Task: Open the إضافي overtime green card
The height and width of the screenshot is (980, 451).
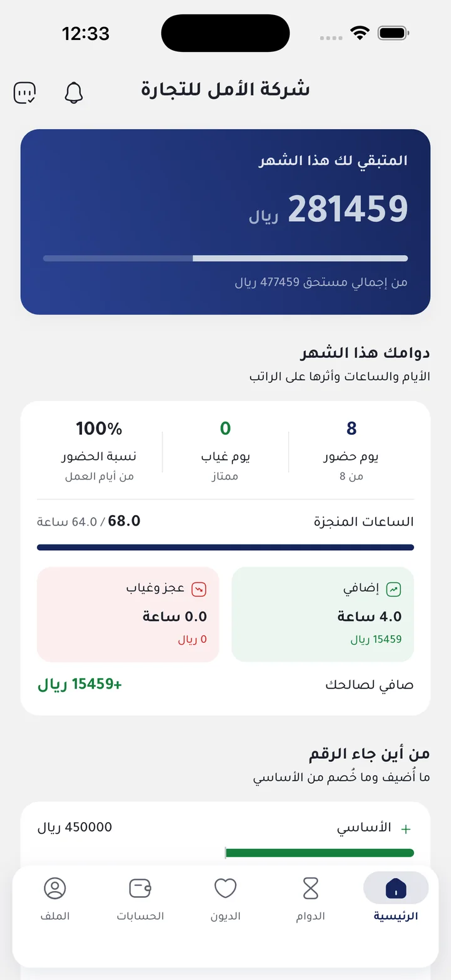Action: click(x=323, y=614)
